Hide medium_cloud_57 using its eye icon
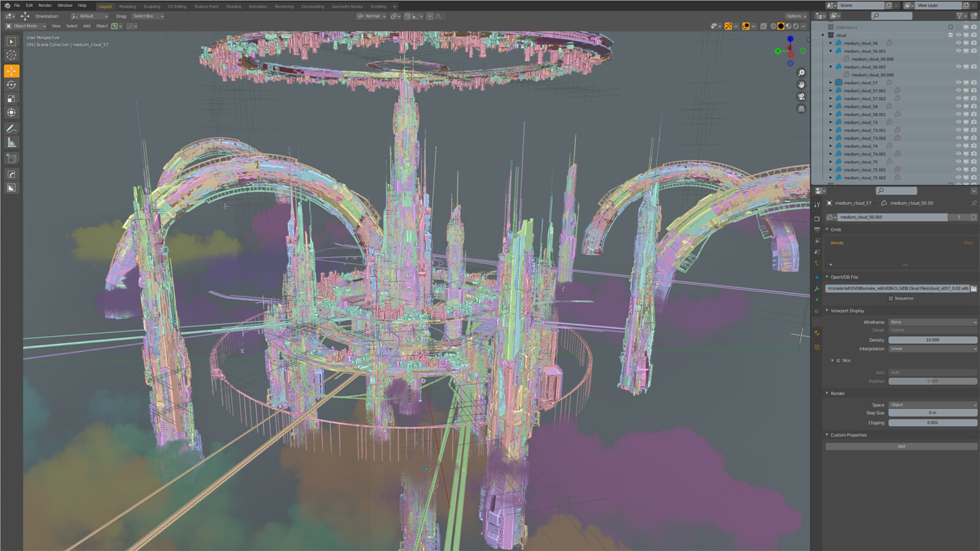This screenshot has height=551, width=980. pyautogui.click(x=959, y=83)
